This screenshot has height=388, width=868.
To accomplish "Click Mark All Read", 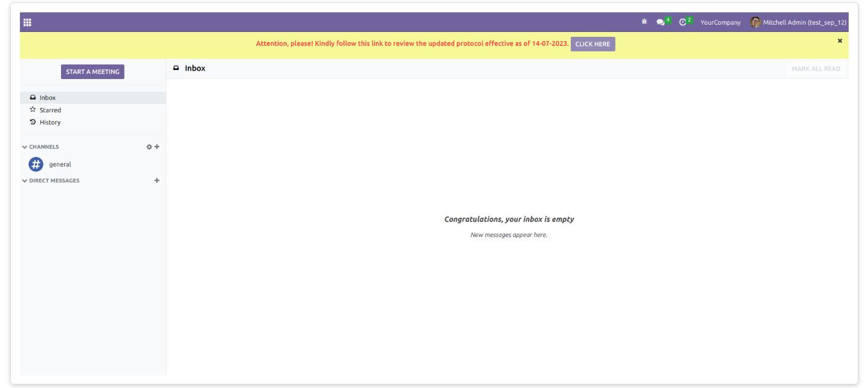I will coord(815,69).
